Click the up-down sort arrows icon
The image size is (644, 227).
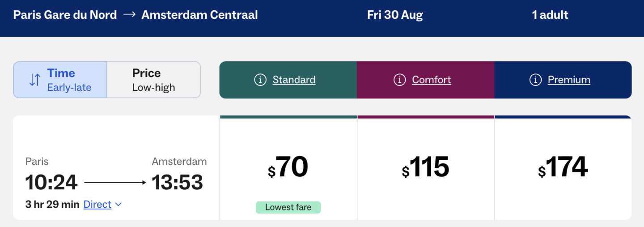pyautogui.click(x=35, y=80)
